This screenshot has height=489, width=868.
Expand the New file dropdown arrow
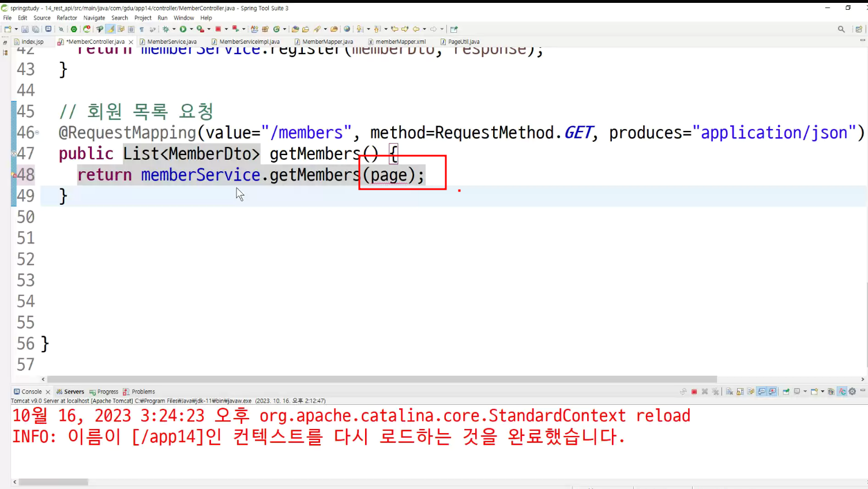pos(16,29)
